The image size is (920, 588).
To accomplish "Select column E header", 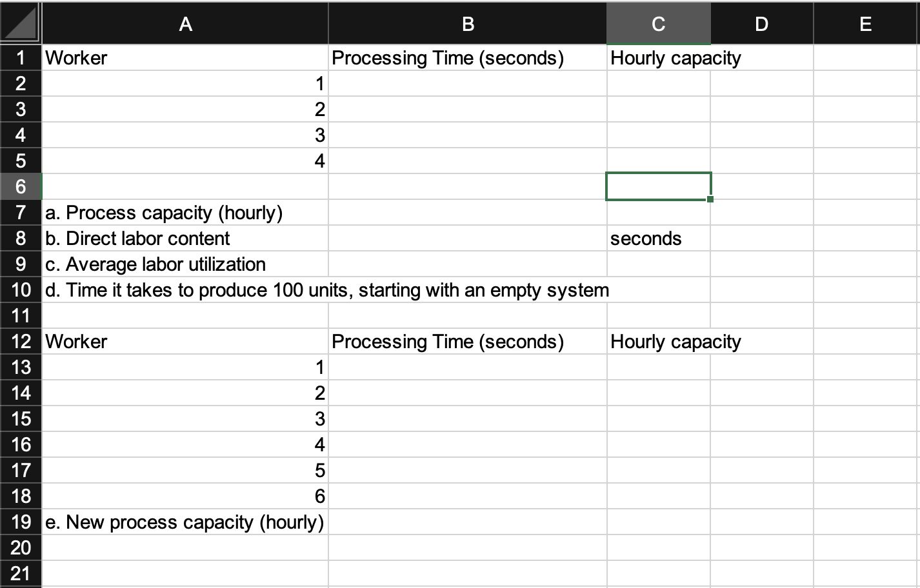I will click(865, 24).
